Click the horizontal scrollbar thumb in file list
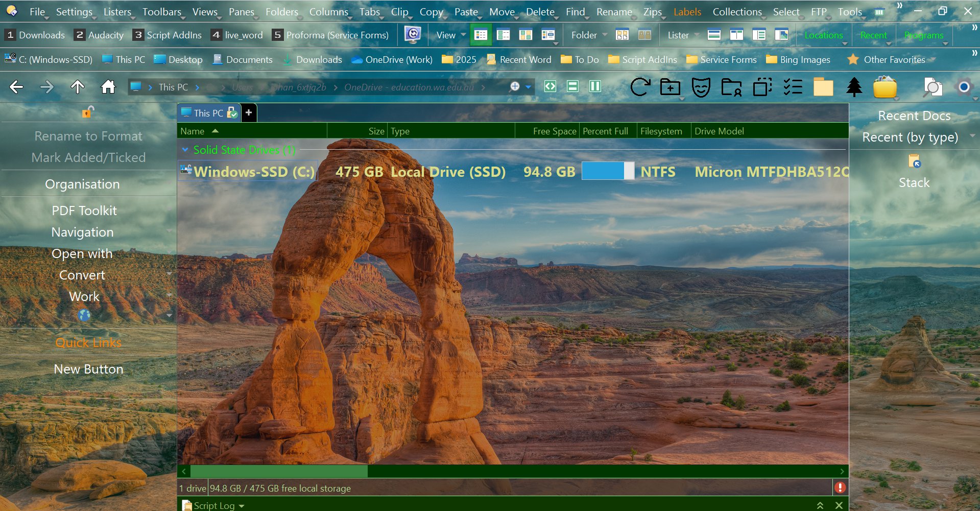This screenshot has height=511, width=980. [278, 471]
